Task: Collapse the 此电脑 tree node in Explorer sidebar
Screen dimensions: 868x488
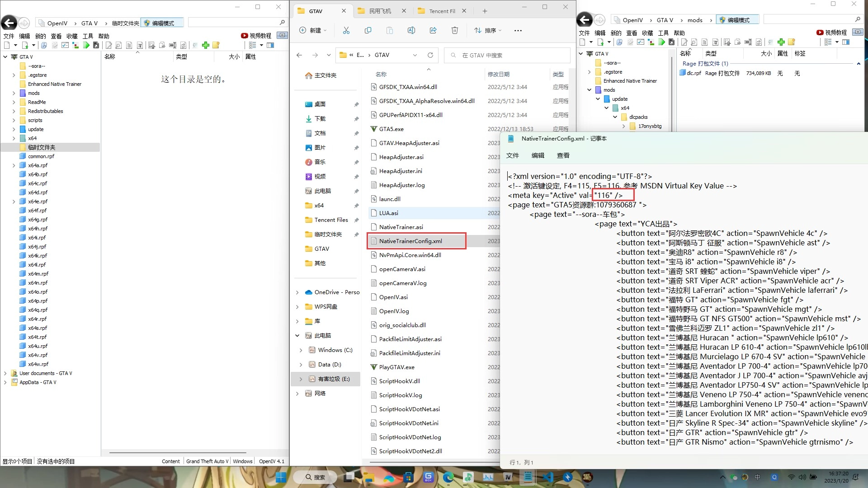Action: click(x=297, y=336)
